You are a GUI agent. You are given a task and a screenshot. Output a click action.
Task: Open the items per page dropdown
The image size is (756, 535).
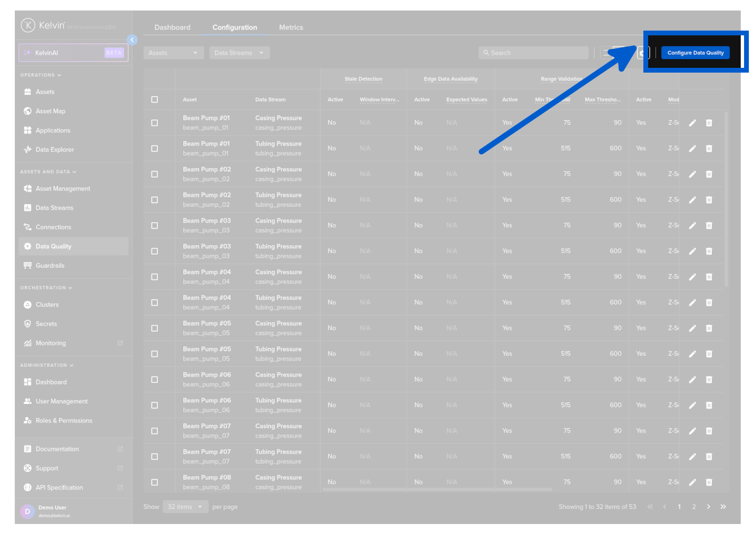pos(185,507)
